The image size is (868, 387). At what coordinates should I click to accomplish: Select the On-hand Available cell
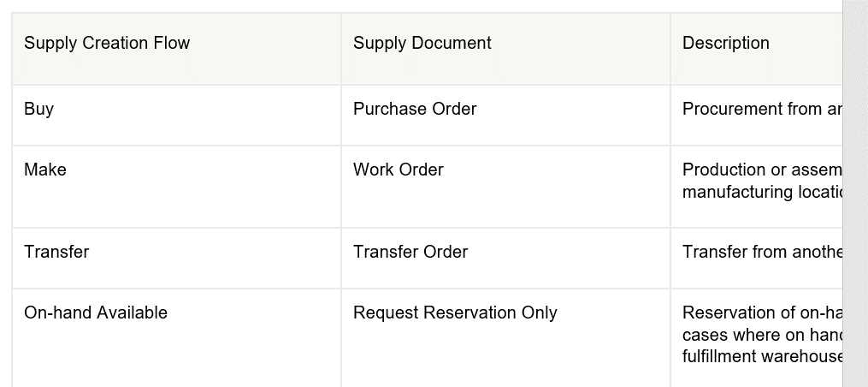click(x=96, y=313)
